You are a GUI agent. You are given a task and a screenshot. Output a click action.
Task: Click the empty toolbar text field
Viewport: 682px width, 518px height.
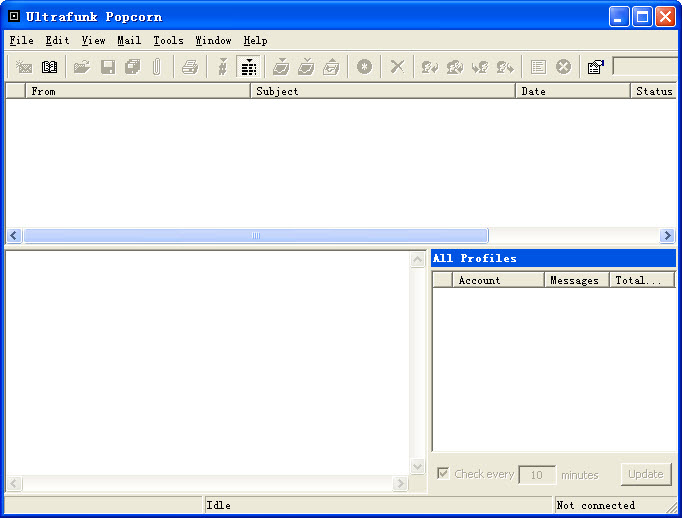coord(646,67)
